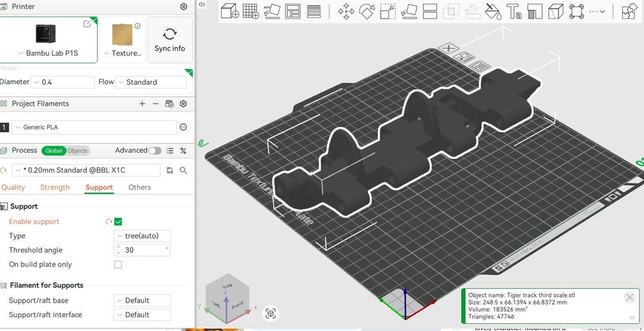The width and height of the screenshot is (644, 331).
Task: Search process settings with the magnifier icon
Action: [x=183, y=171]
